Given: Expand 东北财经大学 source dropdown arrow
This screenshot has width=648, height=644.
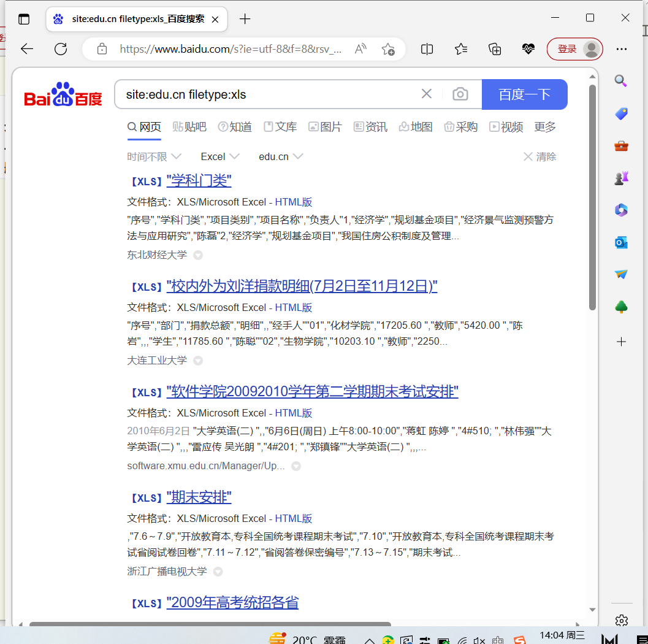Looking at the screenshot, I should 198,255.
